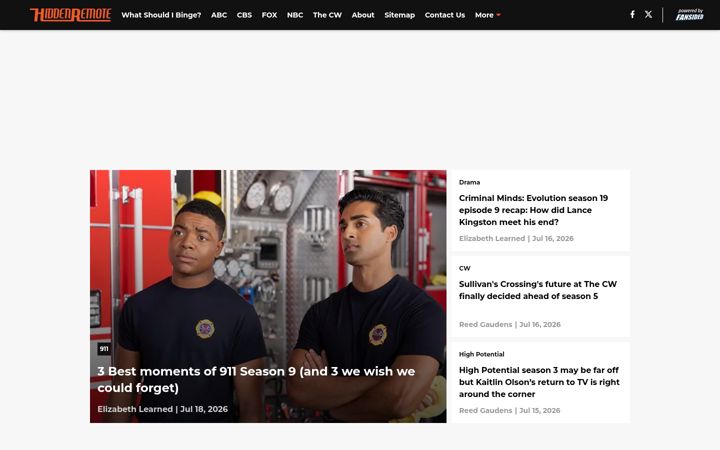Open the About page
Viewport: 720px width, 450px height.
tap(363, 15)
